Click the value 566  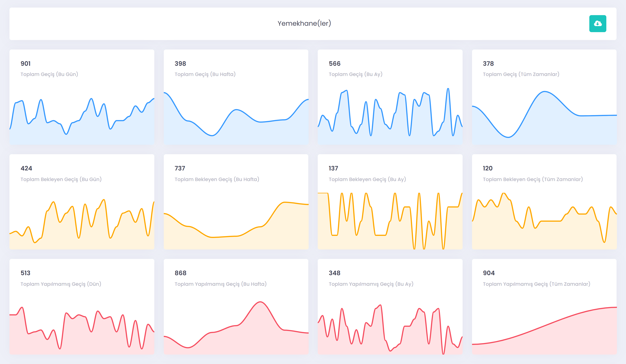pos(335,64)
